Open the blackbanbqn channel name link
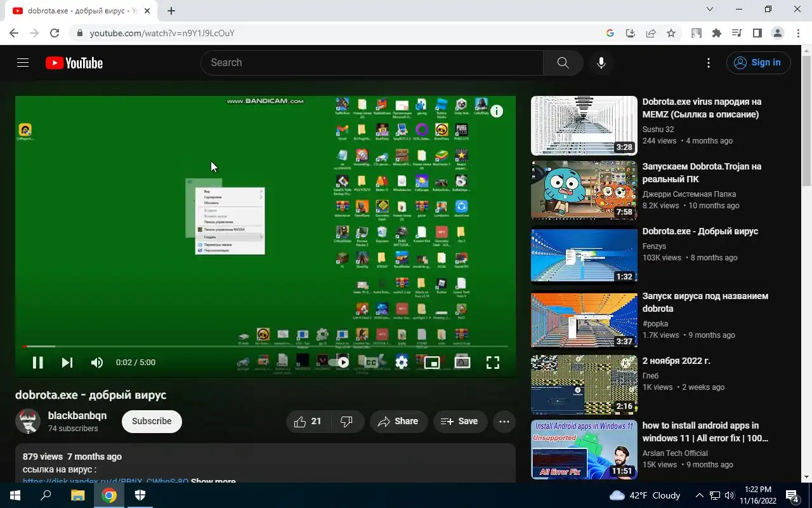 tap(77, 416)
